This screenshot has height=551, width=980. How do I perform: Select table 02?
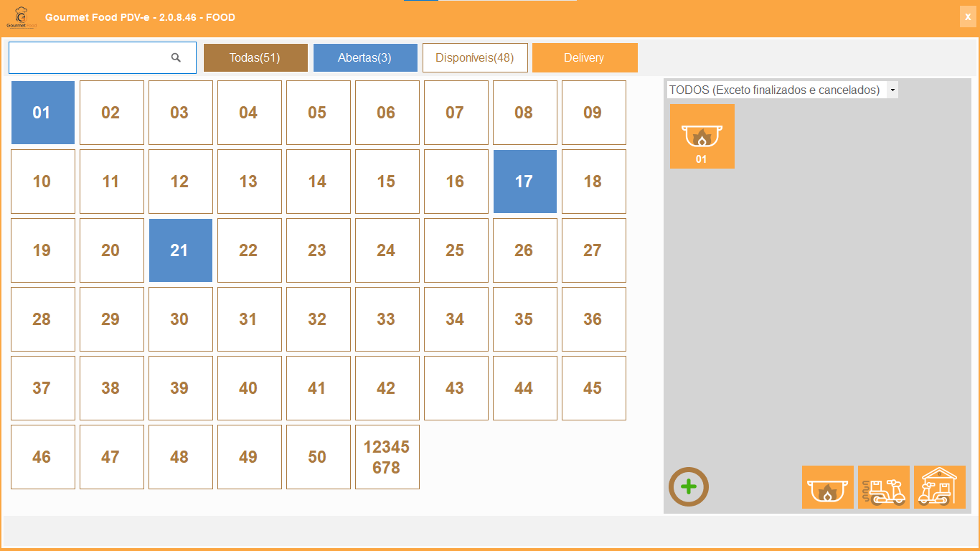tap(112, 113)
